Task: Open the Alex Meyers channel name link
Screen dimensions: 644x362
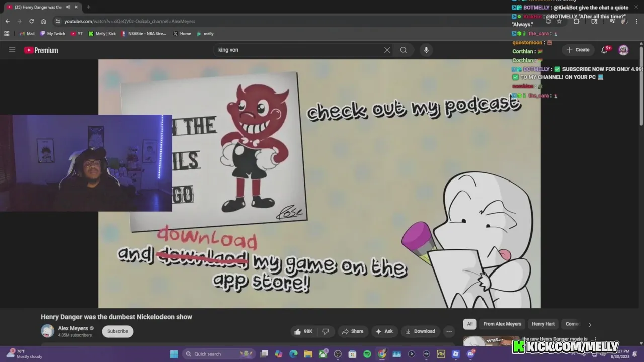Action: 73,328
